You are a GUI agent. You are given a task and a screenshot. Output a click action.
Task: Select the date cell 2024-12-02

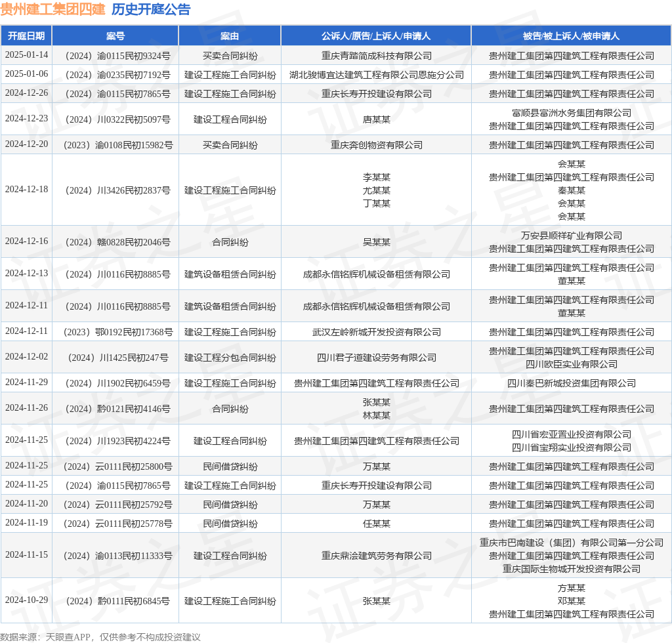tap(26, 357)
